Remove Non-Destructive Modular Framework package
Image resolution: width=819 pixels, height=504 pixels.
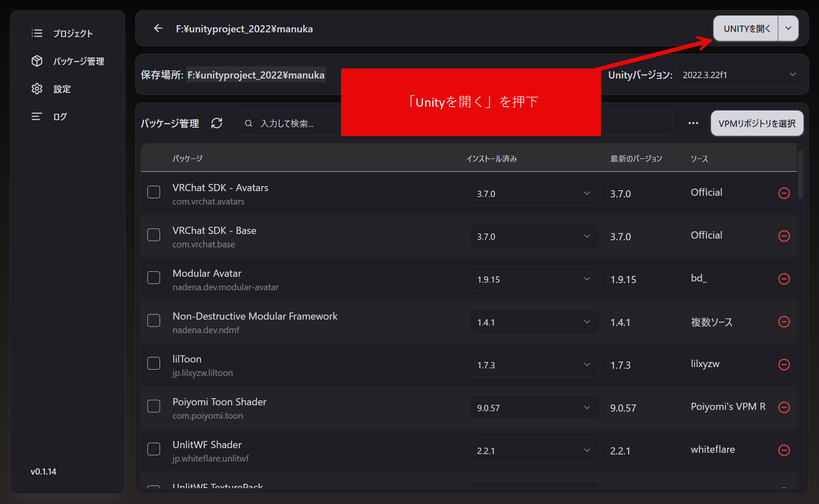pos(784,322)
